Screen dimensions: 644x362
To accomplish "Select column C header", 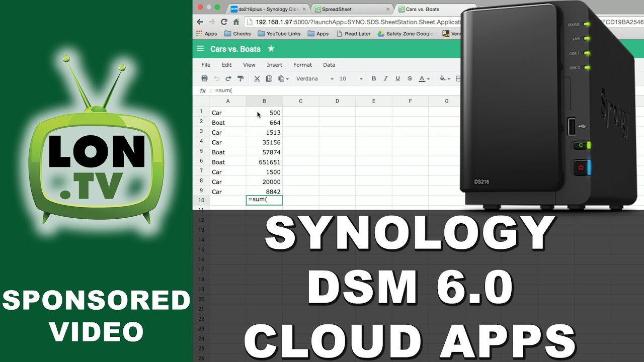I will click(301, 101).
